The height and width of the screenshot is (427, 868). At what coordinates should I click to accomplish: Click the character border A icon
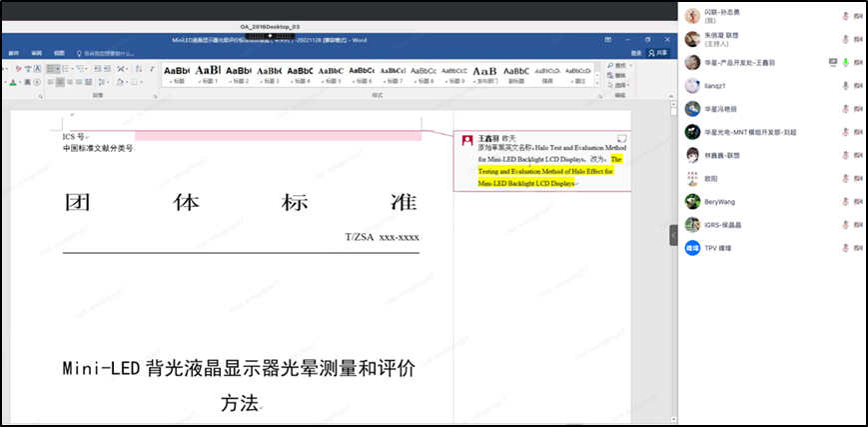[x=37, y=69]
